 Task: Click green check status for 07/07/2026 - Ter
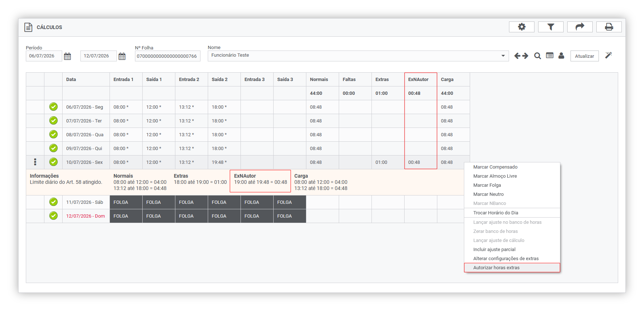tap(53, 121)
